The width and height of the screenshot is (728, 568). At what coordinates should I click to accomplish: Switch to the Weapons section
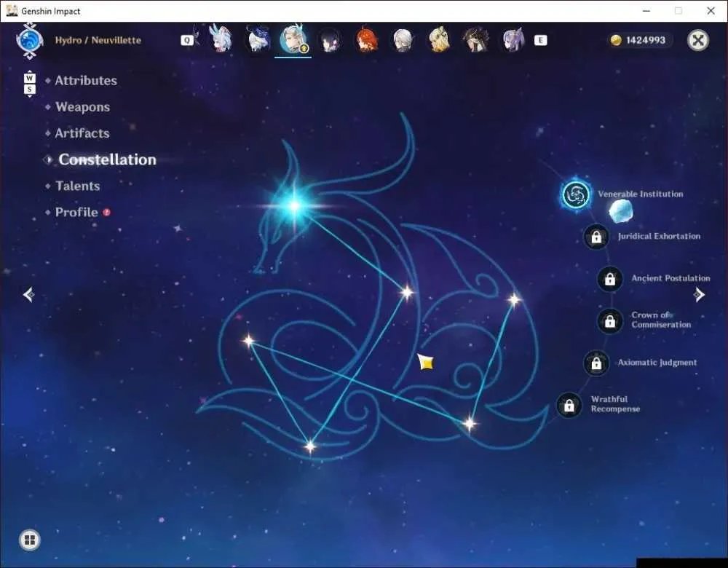(x=83, y=107)
